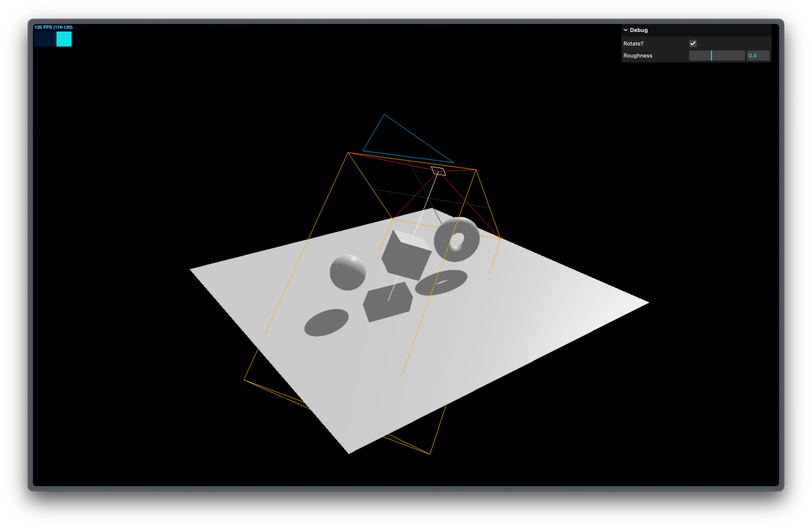Screen dimensions: 812x528
Task: Click the small white camera helper box
Action: (x=438, y=171)
